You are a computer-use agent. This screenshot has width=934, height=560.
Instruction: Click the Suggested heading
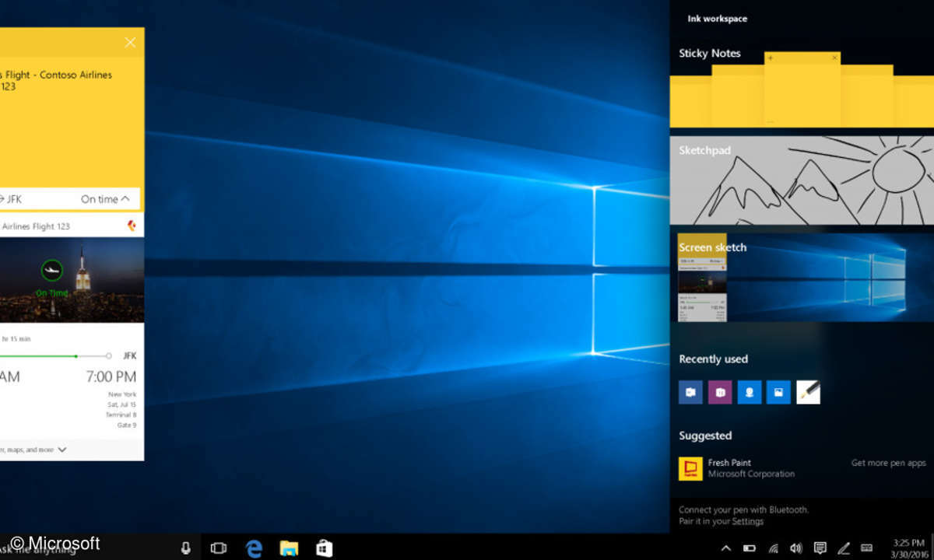click(x=705, y=436)
